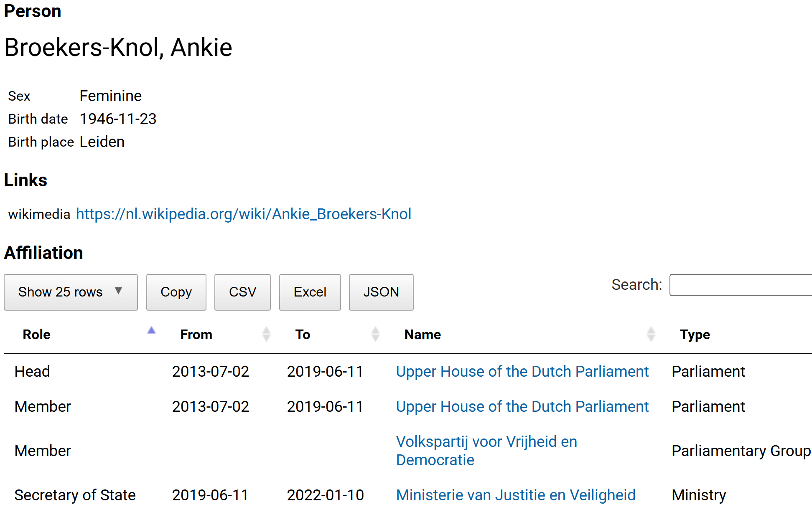Export the table as CSV
Screen dimensions: 812x507
(242, 292)
